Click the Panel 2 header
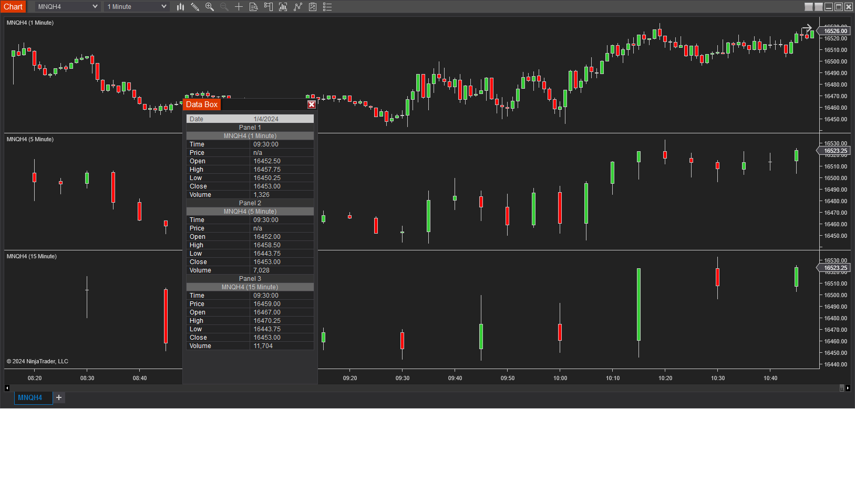 (x=250, y=203)
